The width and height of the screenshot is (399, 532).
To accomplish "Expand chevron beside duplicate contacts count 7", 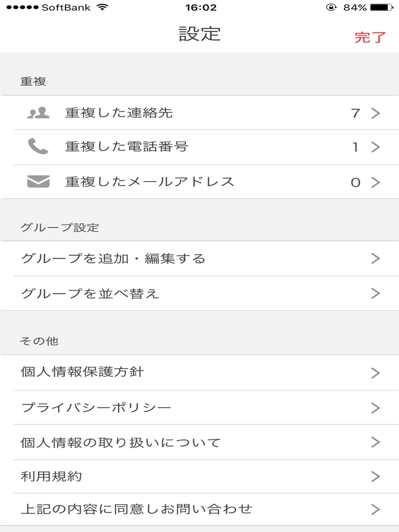I will tap(375, 113).
